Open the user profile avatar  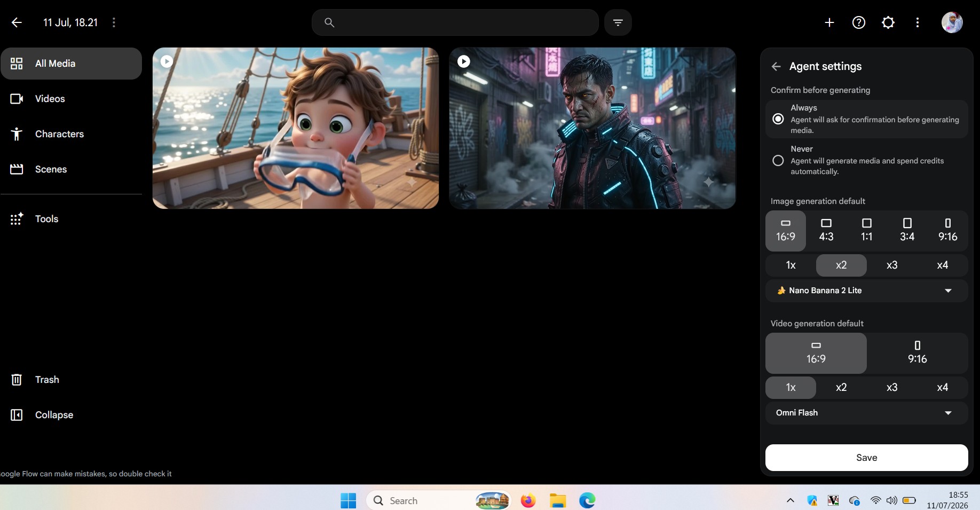click(952, 22)
